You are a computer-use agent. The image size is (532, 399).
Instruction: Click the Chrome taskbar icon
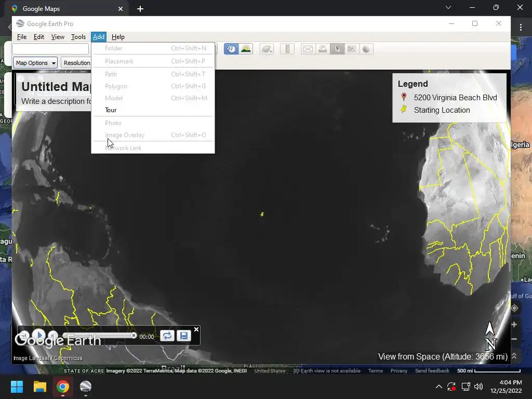63,387
